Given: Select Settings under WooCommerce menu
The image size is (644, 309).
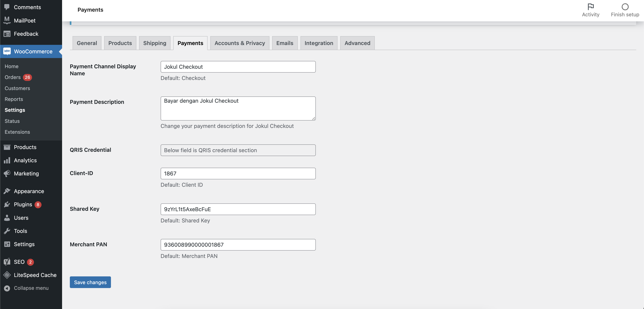Looking at the screenshot, I should (x=15, y=110).
